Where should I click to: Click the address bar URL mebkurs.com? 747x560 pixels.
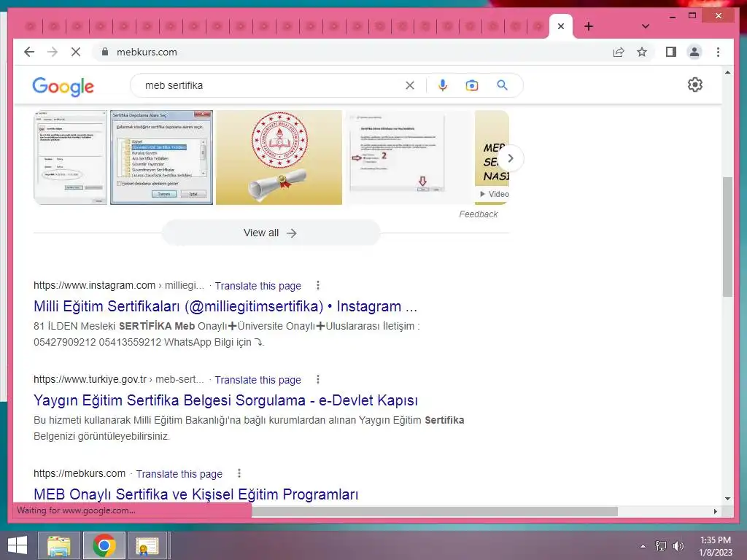(x=147, y=52)
